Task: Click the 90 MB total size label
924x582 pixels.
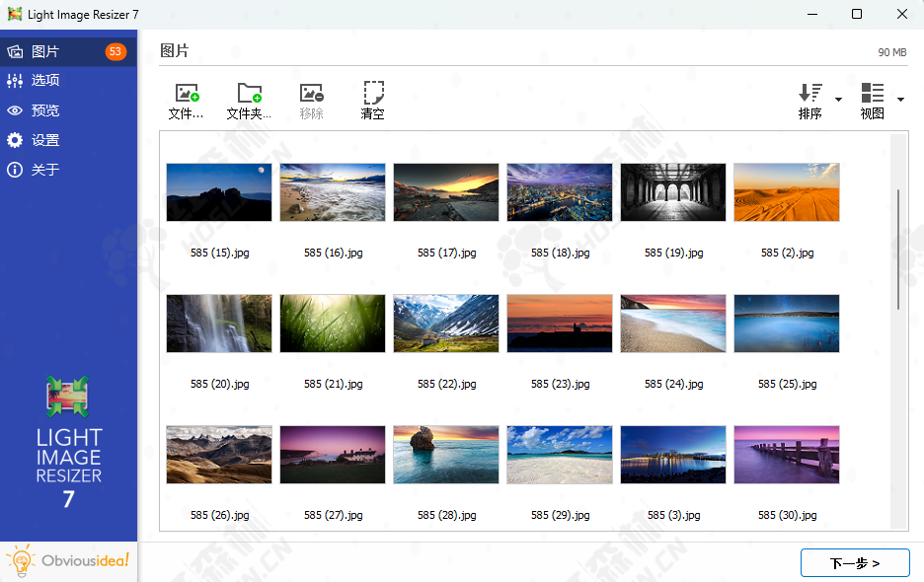Action: coord(892,52)
